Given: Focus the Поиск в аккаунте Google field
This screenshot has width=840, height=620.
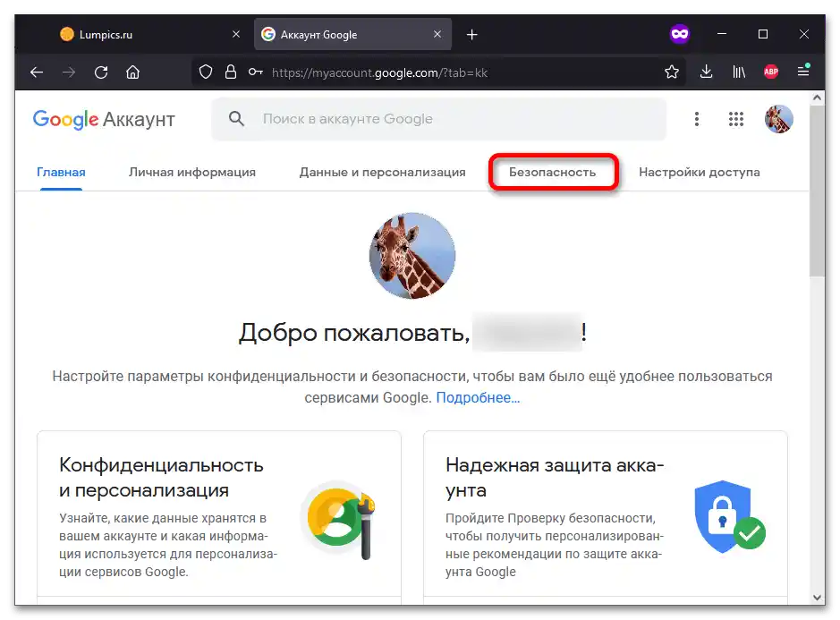Looking at the screenshot, I should point(438,119).
